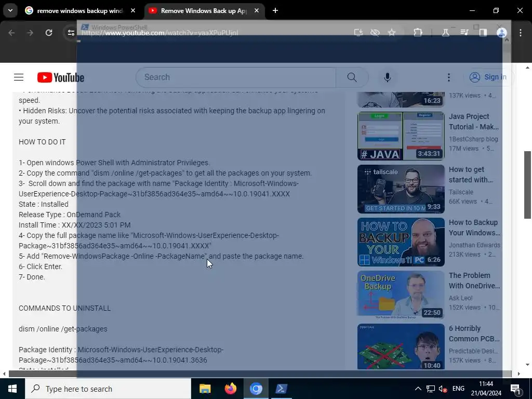
Task: Open the taskbar clock and date
Action: 486,389
